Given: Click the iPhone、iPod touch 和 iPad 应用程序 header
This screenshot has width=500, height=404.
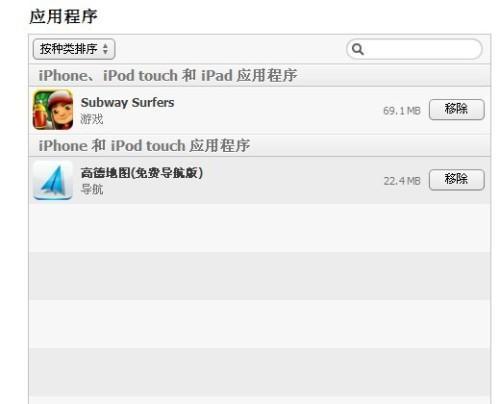Looking at the screenshot, I should tap(168, 75).
